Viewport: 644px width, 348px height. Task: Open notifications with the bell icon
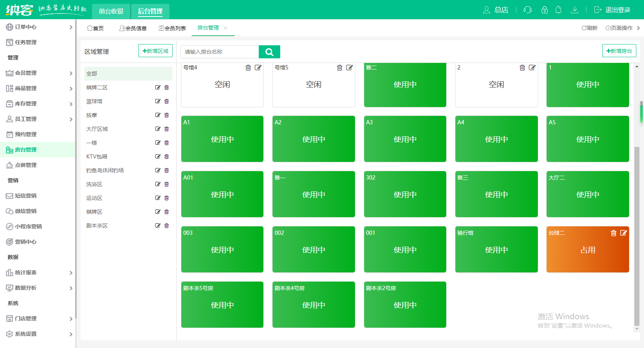click(x=559, y=10)
